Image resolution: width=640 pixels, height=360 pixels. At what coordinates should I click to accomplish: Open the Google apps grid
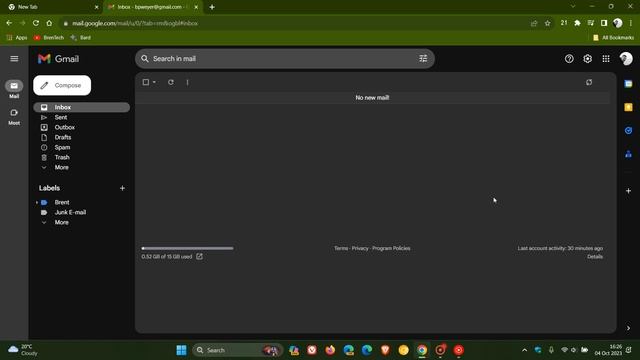tap(606, 59)
